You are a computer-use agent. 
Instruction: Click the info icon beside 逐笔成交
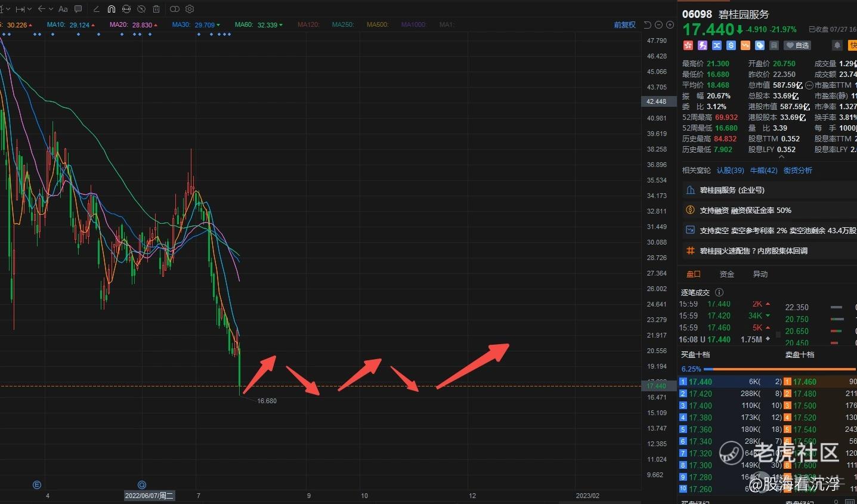(x=719, y=292)
